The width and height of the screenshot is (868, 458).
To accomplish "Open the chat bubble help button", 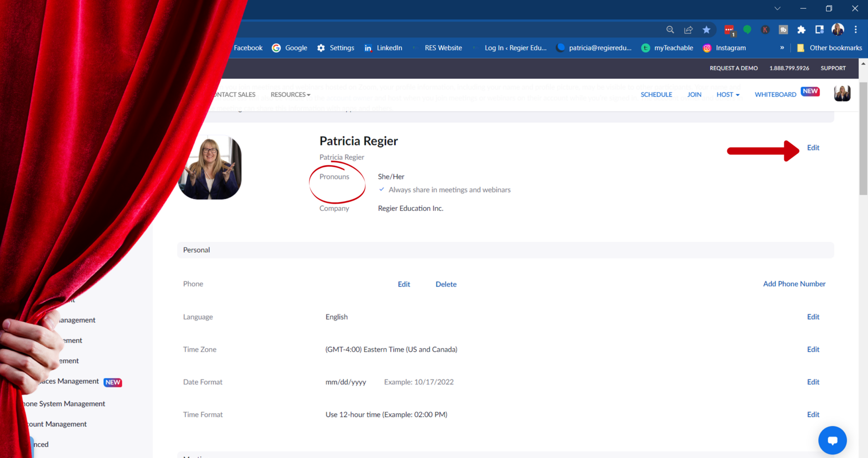I will pos(832,440).
